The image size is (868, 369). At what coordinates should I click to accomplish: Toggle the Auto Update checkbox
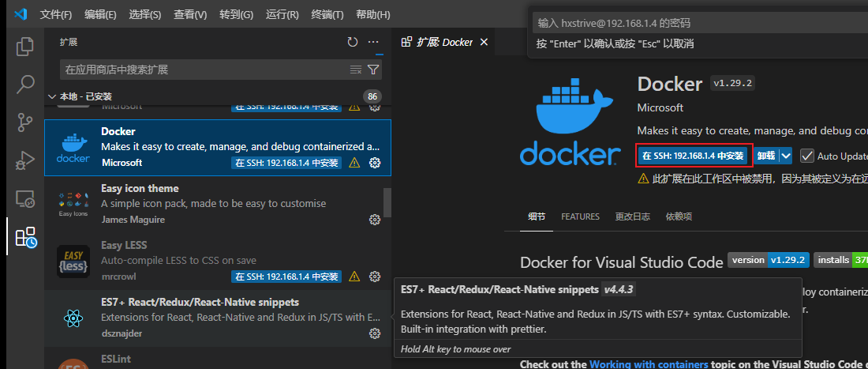807,156
